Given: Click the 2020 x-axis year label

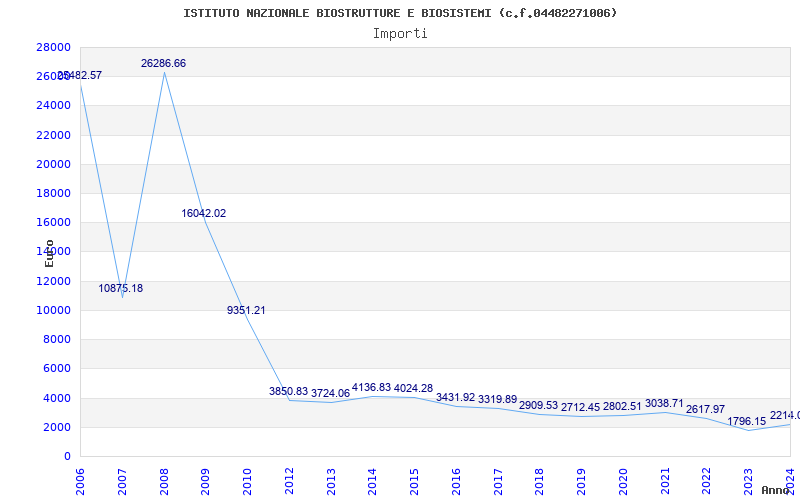Looking at the screenshot, I should [x=623, y=482].
